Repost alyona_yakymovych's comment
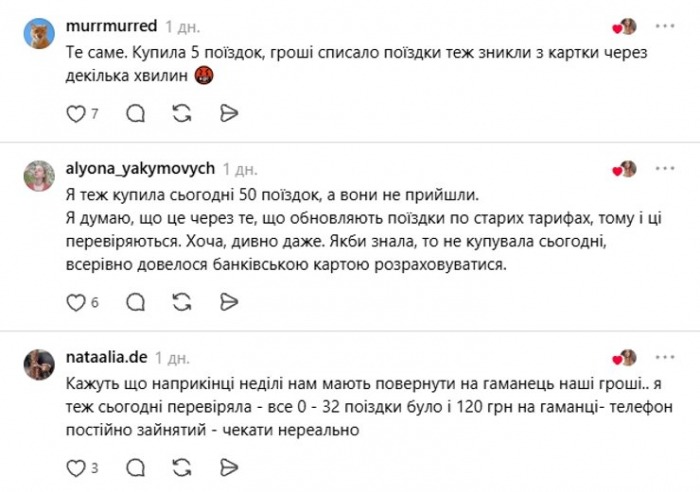Image resolution: width=700 pixels, height=492 pixels. tap(182, 303)
